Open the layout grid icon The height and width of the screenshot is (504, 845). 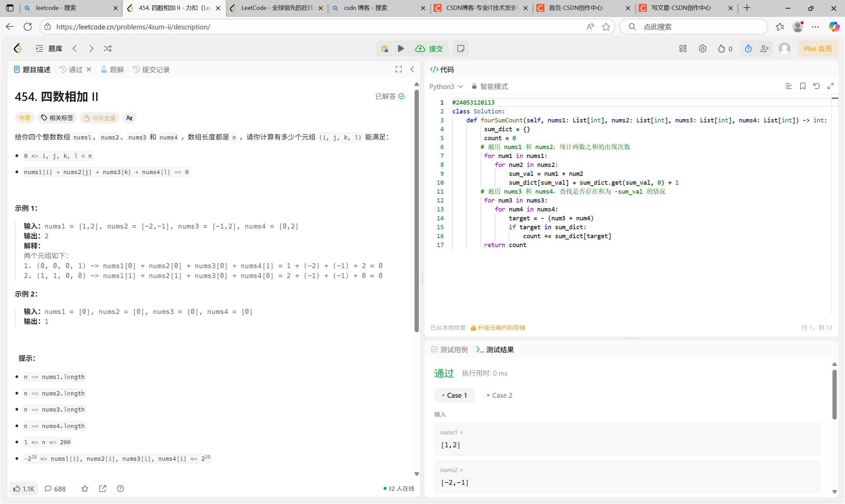683,48
